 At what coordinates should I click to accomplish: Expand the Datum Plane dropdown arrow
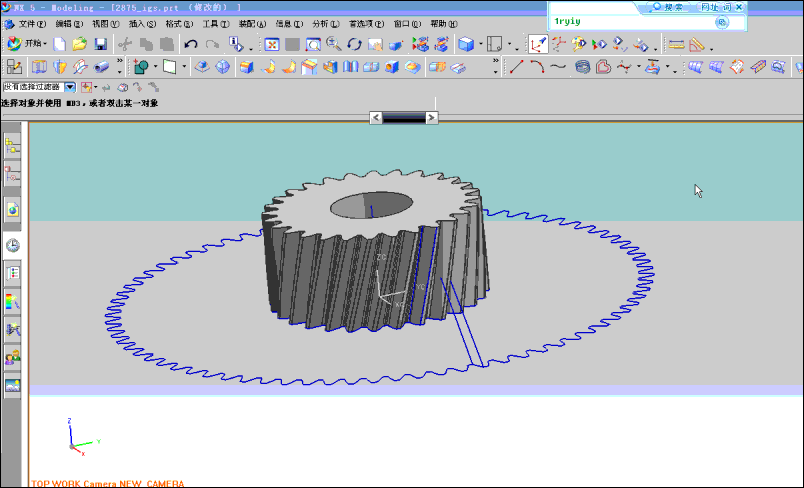click(x=184, y=67)
